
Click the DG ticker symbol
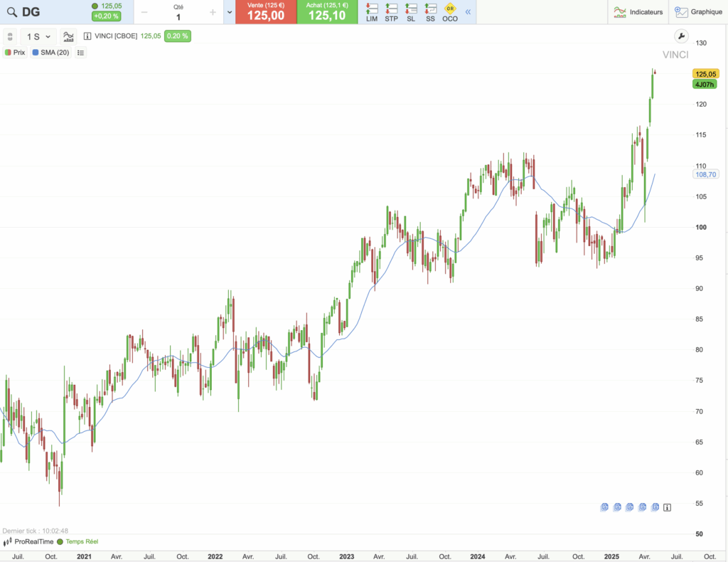tap(31, 12)
